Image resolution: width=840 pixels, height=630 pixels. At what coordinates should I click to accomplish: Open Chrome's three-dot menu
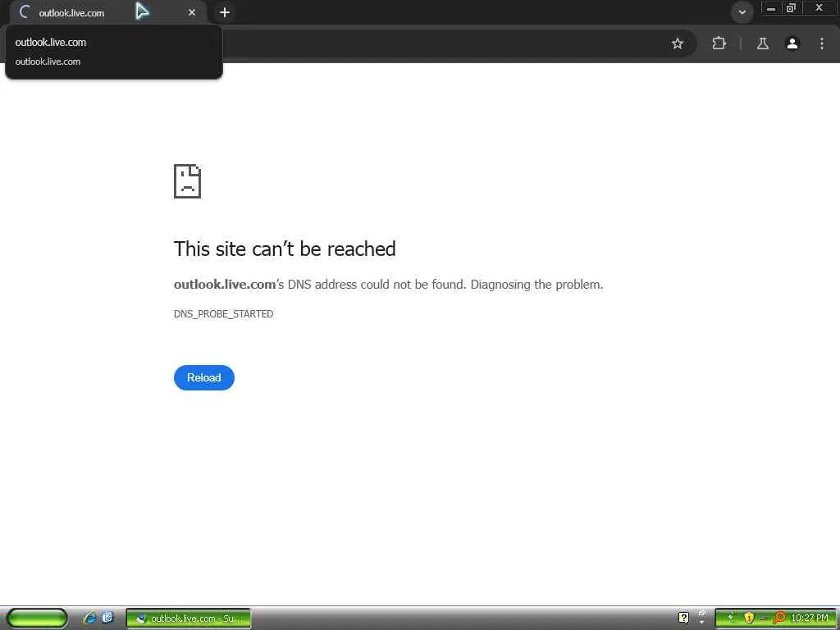(822, 43)
